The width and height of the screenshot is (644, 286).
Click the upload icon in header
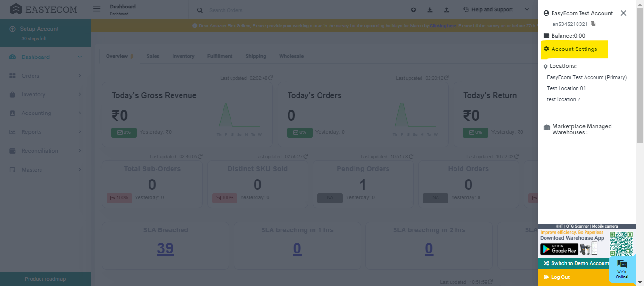pyautogui.click(x=446, y=10)
